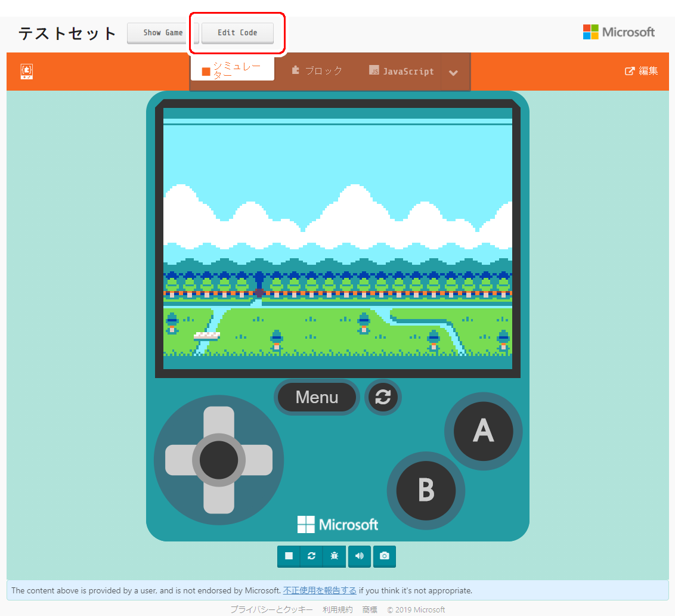Click the D-pad left arrow

coord(180,460)
